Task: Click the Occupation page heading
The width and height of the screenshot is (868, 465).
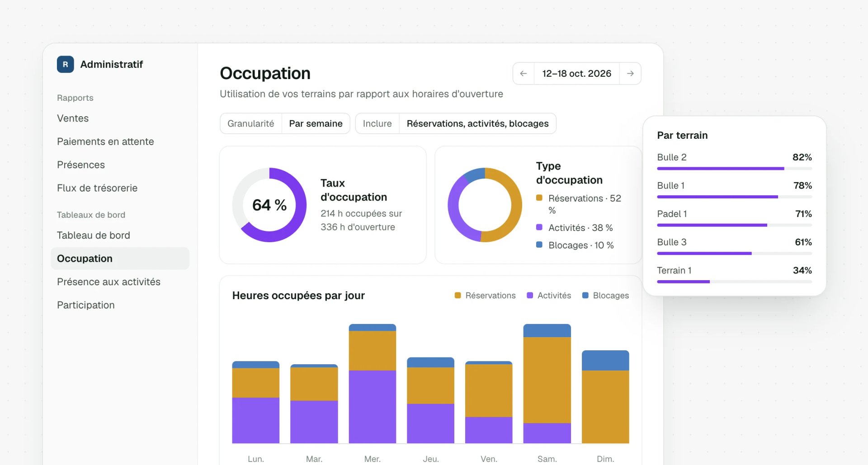Action: [265, 73]
